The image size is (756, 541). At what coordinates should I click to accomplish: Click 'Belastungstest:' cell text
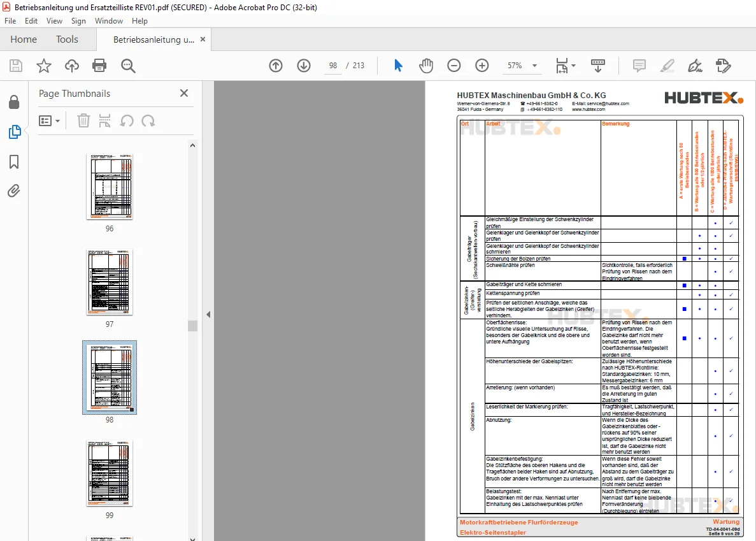click(x=504, y=491)
